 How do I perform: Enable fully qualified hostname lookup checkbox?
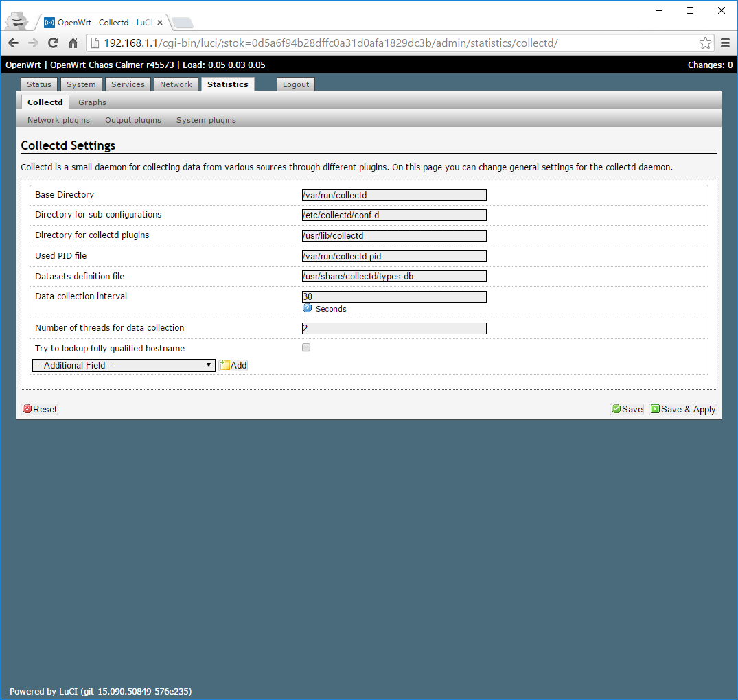(306, 347)
